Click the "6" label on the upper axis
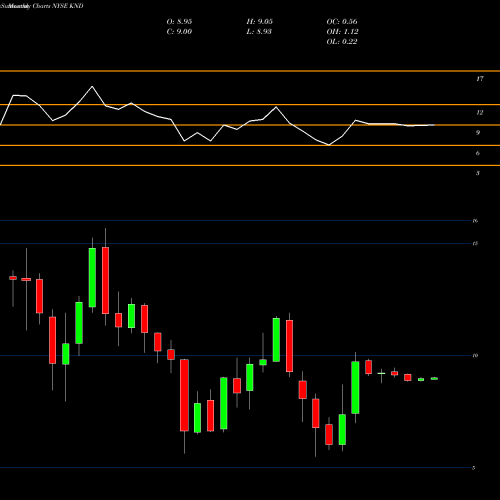The image size is (500, 500). pyautogui.click(x=478, y=153)
